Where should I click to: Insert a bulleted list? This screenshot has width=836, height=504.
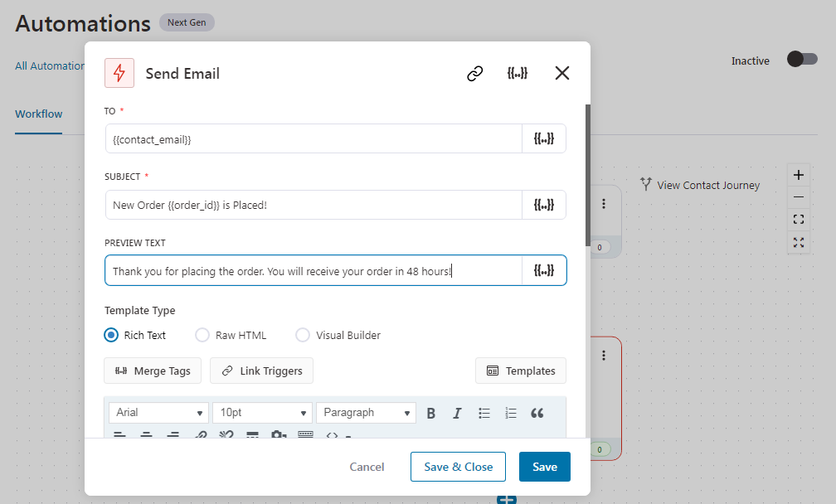tap(484, 413)
